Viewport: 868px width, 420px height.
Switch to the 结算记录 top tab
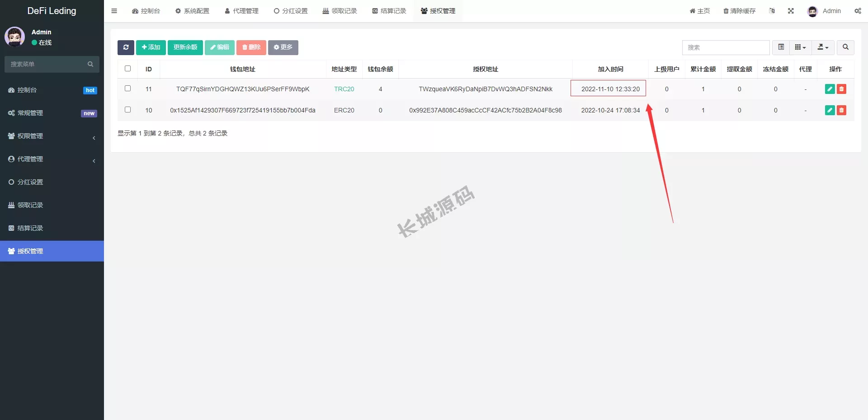389,11
